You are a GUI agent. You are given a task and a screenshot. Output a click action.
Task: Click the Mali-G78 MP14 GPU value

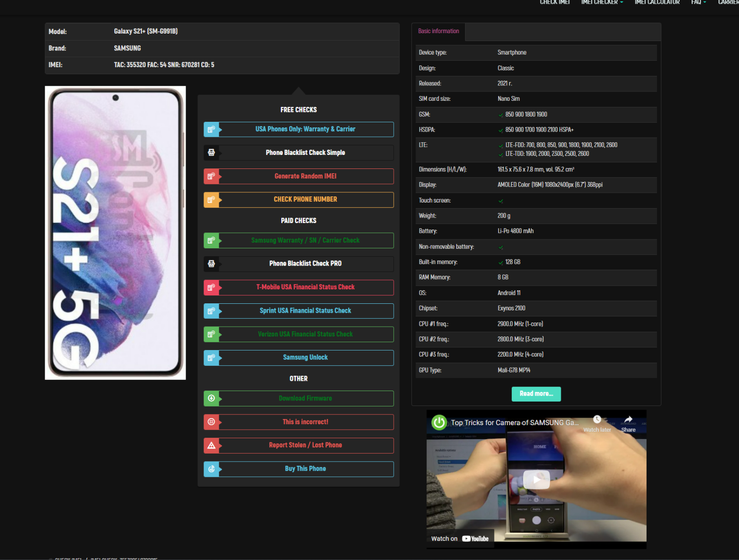pyautogui.click(x=514, y=371)
